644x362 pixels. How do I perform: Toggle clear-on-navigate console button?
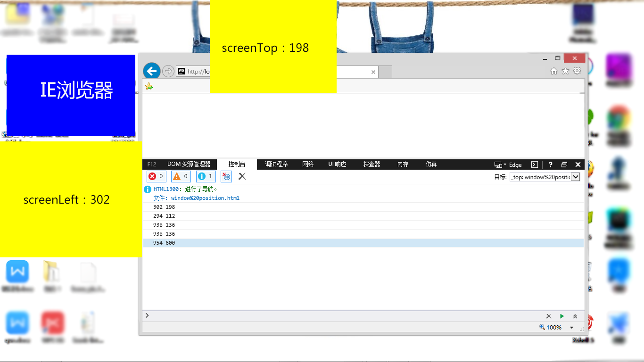(x=226, y=176)
